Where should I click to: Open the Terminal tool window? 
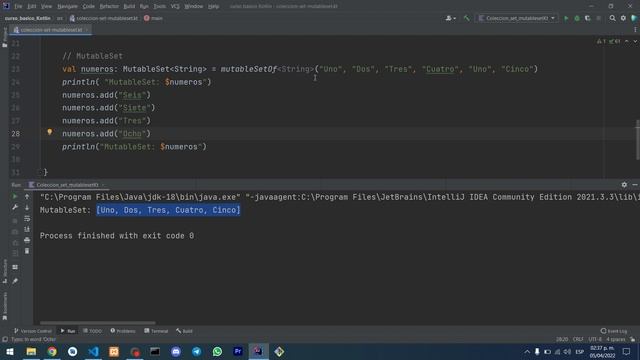(156, 331)
